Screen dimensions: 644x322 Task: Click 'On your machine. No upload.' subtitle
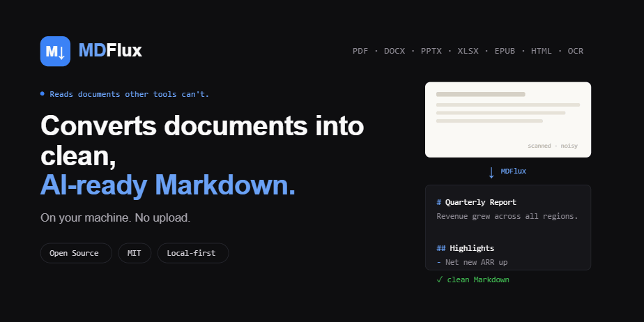point(116,217)
